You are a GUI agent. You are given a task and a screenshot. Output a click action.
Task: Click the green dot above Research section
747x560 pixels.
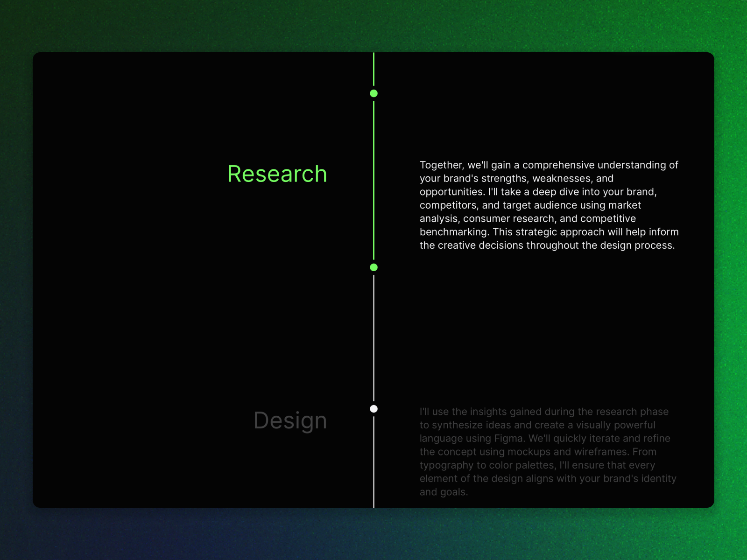[373, 93]
